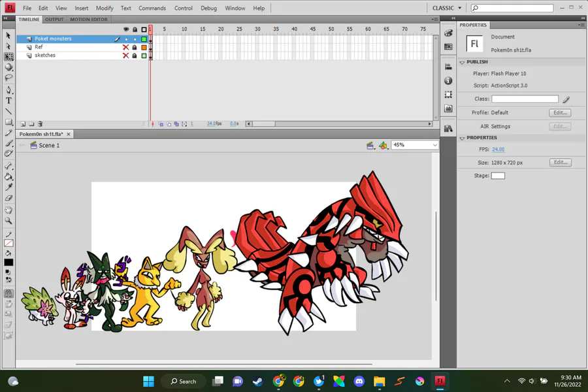Click the Size Edit button
The image size is (588, 392).
[x=561, y=163]
